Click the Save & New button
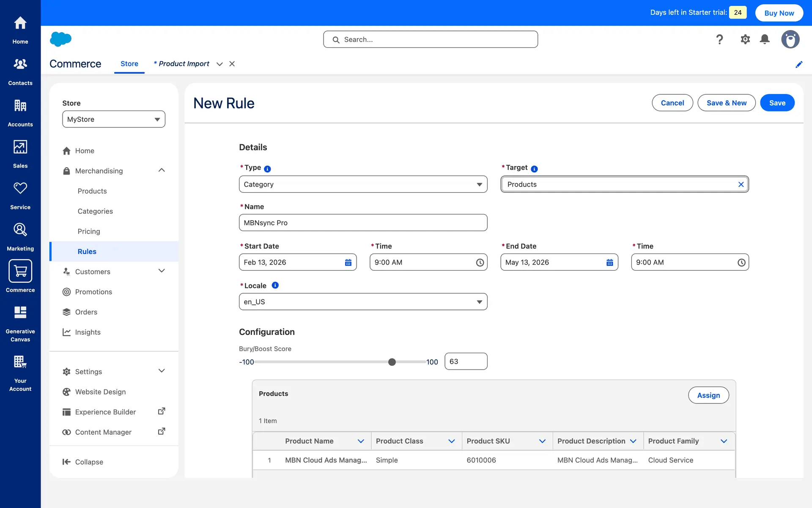Viewport: 812px width, 508px height. pyautogui.click(x=726, y=103)
